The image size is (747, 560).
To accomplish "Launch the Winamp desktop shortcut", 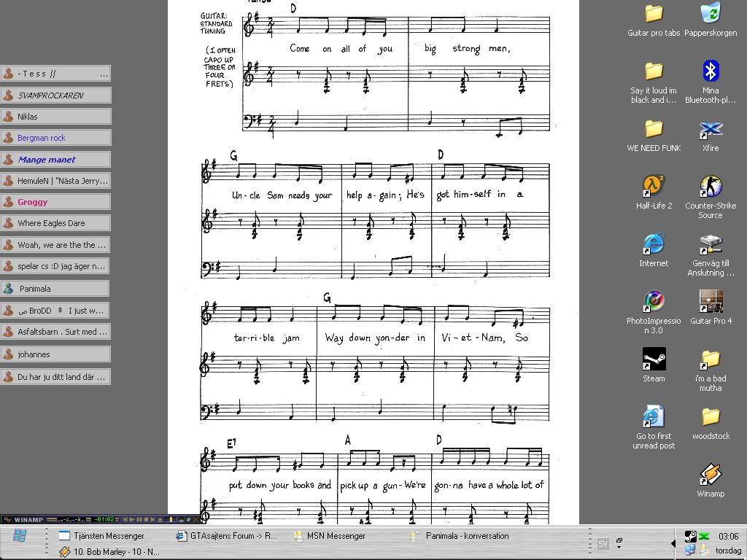I will point(711,481).
